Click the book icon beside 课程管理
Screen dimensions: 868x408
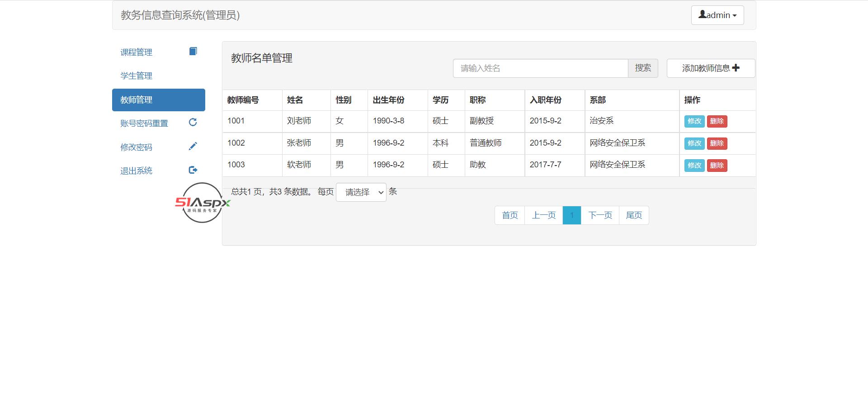[x=193, y=51]
